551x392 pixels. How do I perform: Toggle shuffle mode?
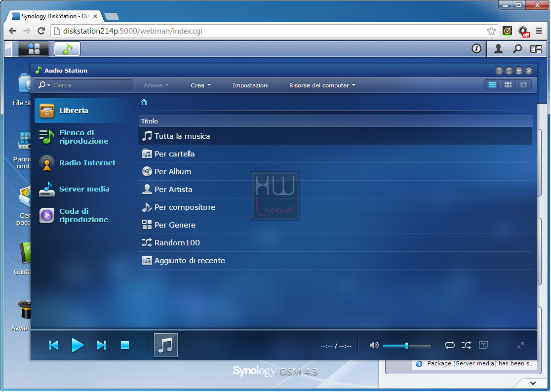click(x=466, y=345)
